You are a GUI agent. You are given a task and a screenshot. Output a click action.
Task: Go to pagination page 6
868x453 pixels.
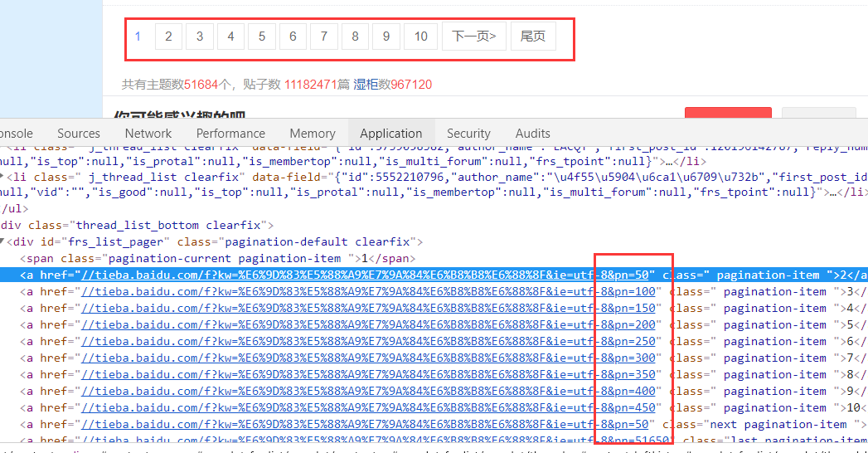click(293, 37)
